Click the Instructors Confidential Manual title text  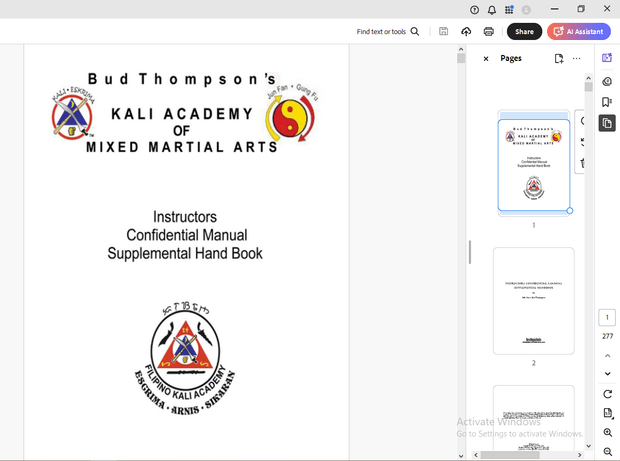click(x=185, y=235)
